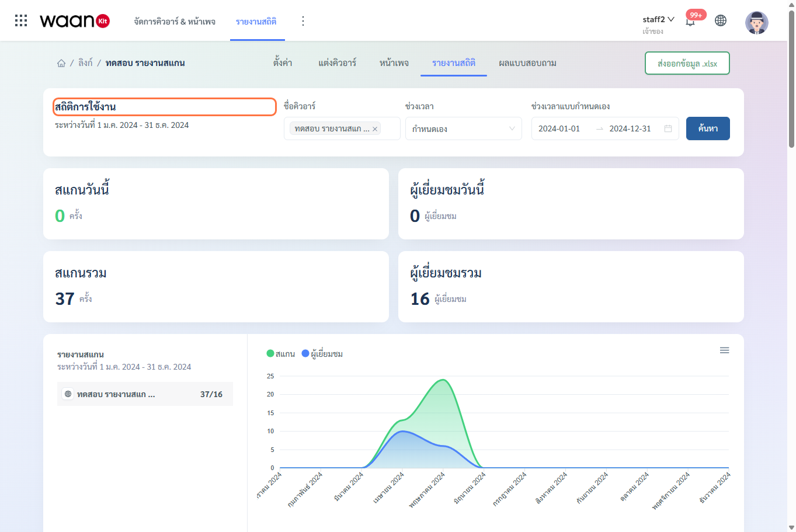Click the ธันวาคม 2024 axis label
Screen dimensions: 796x532
coord(715,488)
